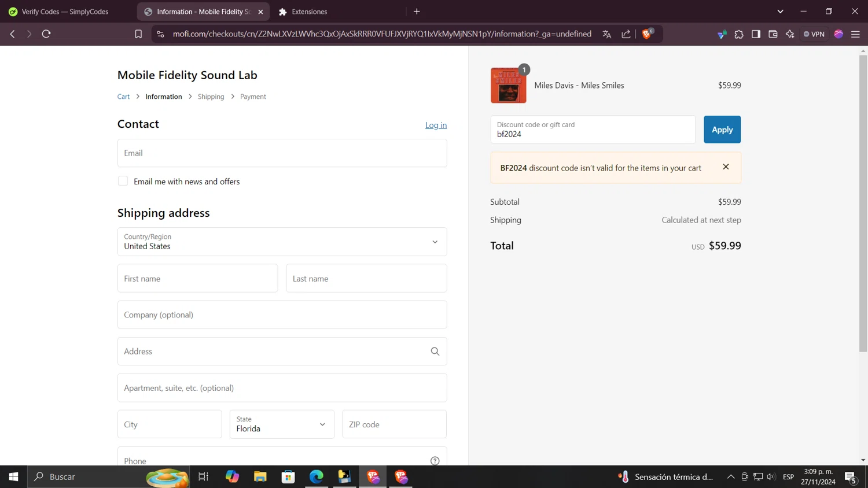Open the Country/Region dropdown
Viewport: 868px width, 488px height.
pos(282,242)
